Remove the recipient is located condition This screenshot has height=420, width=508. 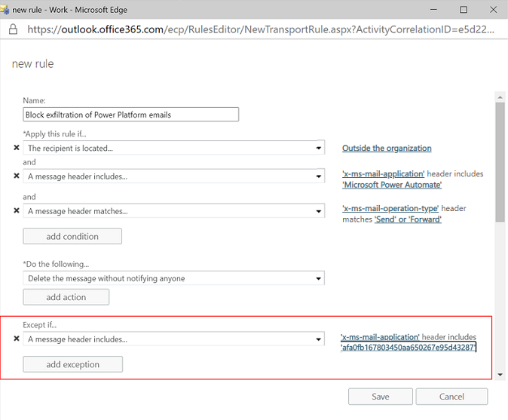coord(16,148)
